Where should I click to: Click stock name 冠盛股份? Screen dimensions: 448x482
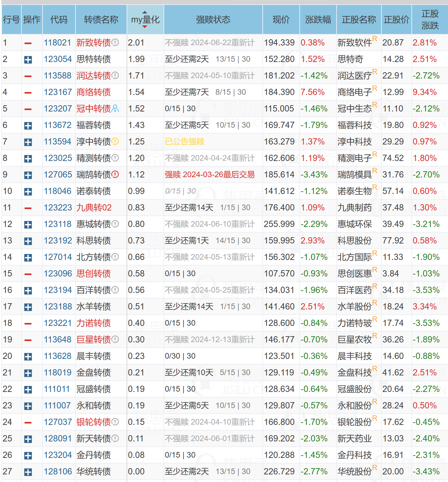[x=355, y=389]
